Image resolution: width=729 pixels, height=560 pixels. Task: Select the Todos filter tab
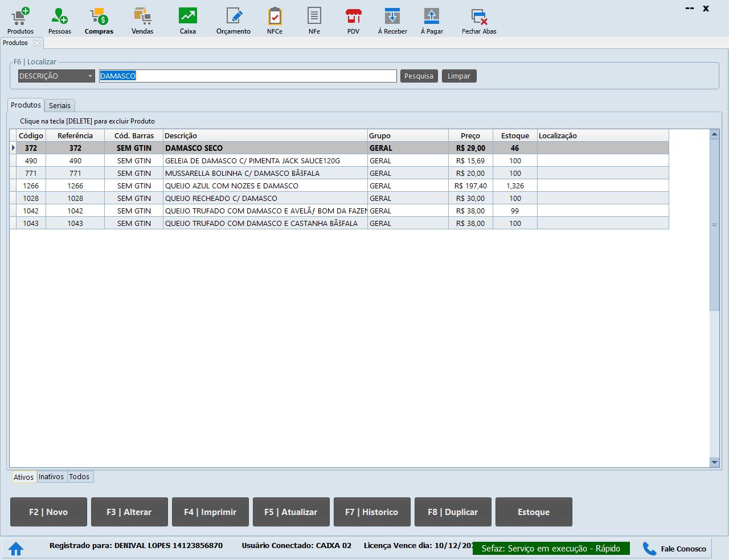coord(79,477)
